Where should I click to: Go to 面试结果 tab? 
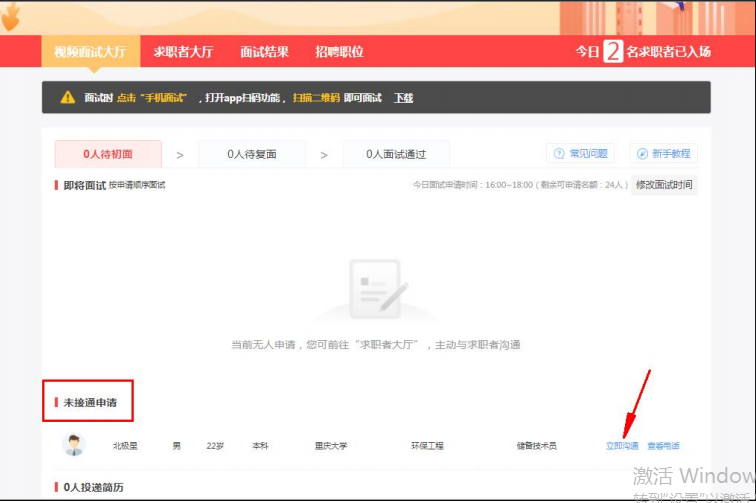tap(265, 52)
